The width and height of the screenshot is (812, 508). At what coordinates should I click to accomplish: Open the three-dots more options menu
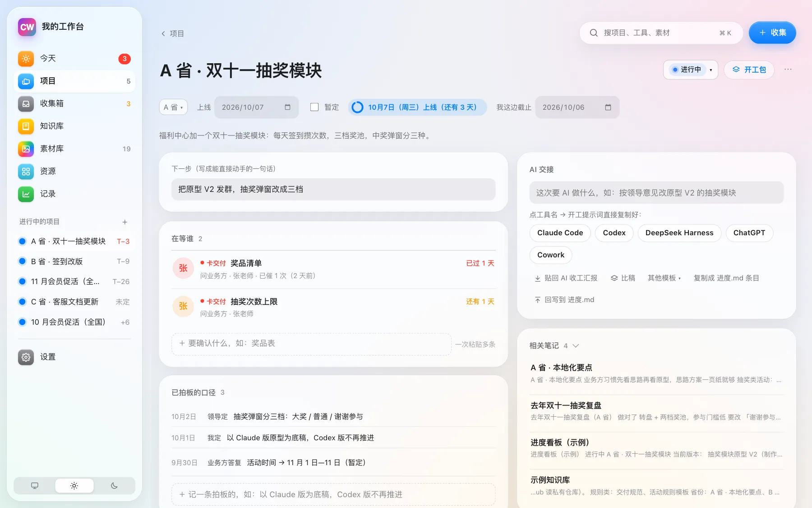pos(788,69)
